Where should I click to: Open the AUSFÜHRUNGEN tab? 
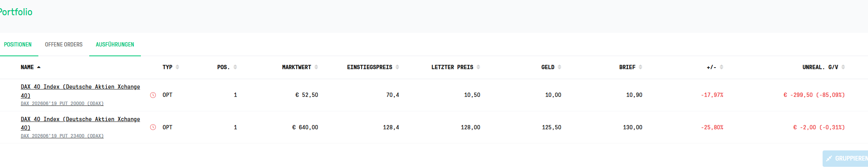[x=115, y=45]
